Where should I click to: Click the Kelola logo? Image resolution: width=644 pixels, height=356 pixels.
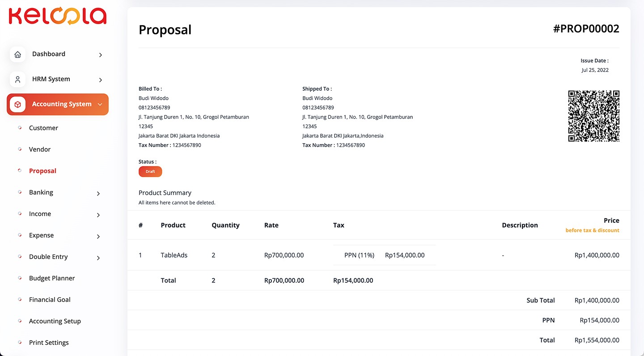[58, 16]
